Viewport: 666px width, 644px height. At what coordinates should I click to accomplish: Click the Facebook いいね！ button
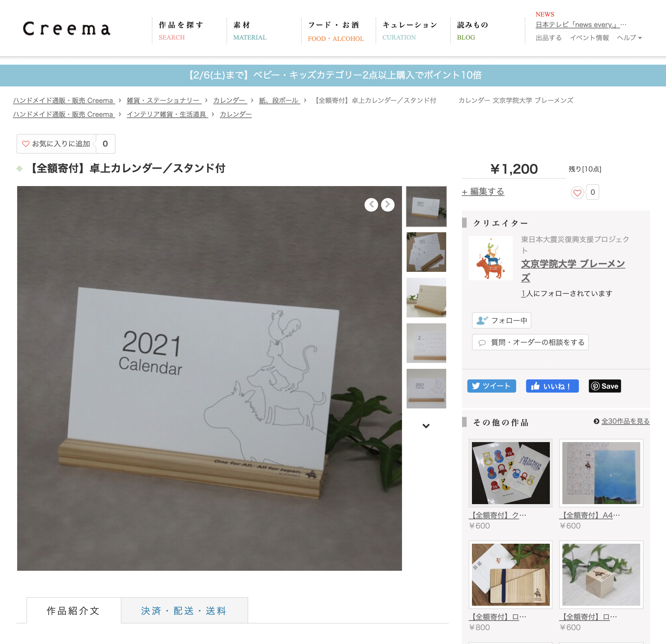click(x=552, y=386)
